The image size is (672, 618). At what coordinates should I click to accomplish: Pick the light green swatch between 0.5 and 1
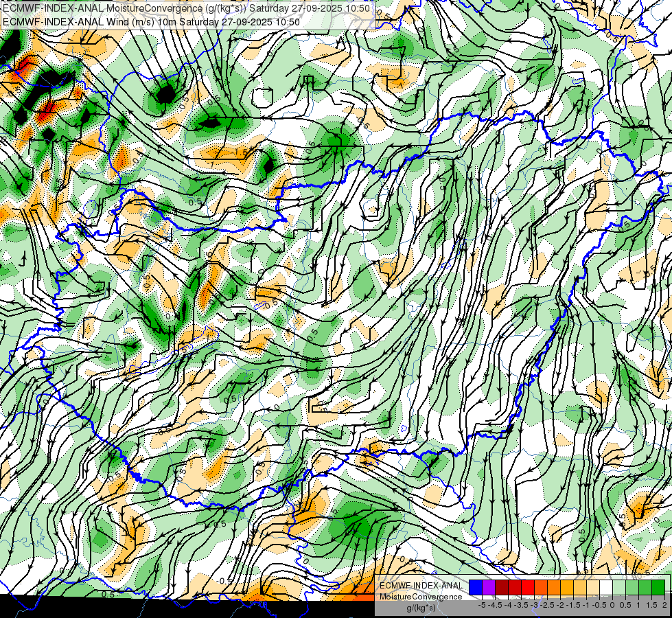coord(632,587)
